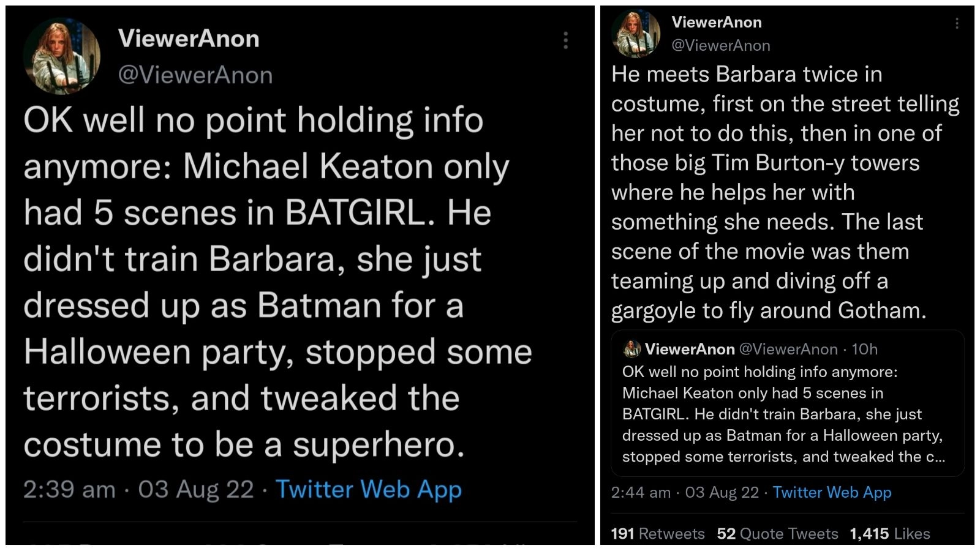
Task: Click the @ViewerAnon handle on the right tweet
Action: click(x=720, y=45)
